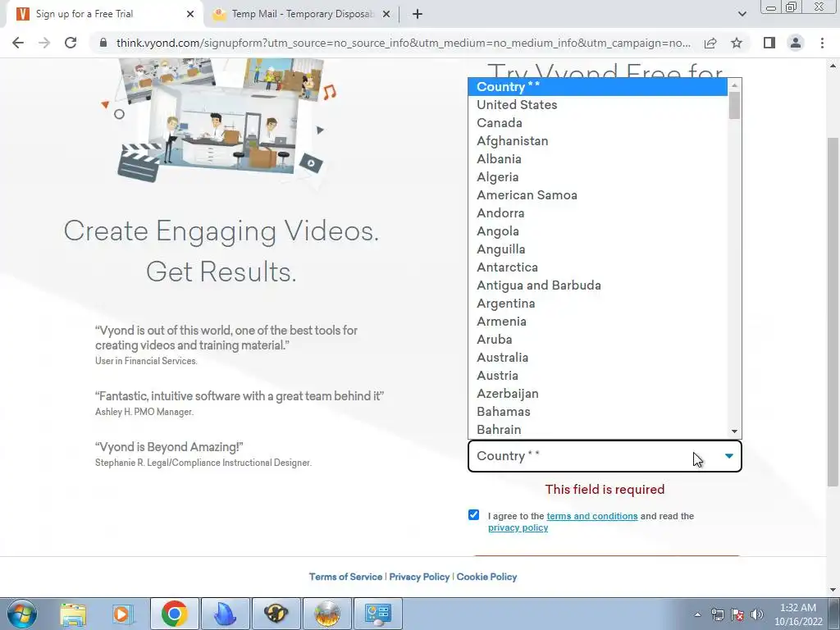The height and width of the screenshot is (630, 840).
Task: Choose Anguilla in the list
Action: 598,249
